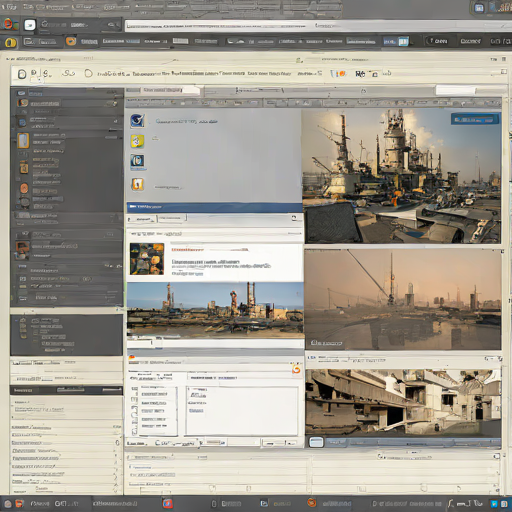Select the tall orange-framed icon in dark sidebar
Viewport: 512px width, 512px height.
tap(23, 140)
